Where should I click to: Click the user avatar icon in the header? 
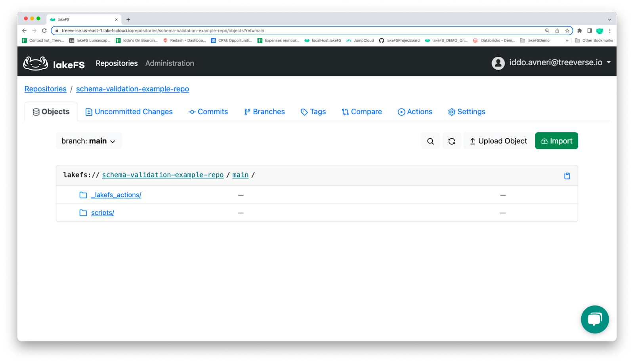(x=498, y=63)
